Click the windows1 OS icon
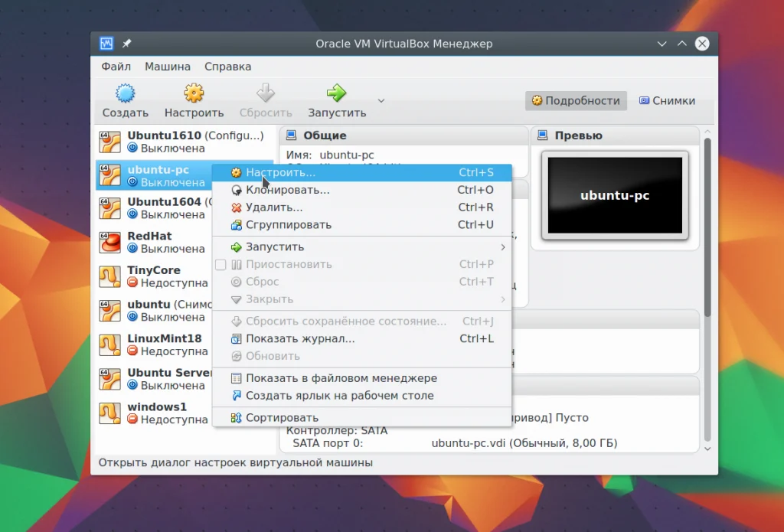The width and height of the screenshot is (784, 532). [109, 413]
